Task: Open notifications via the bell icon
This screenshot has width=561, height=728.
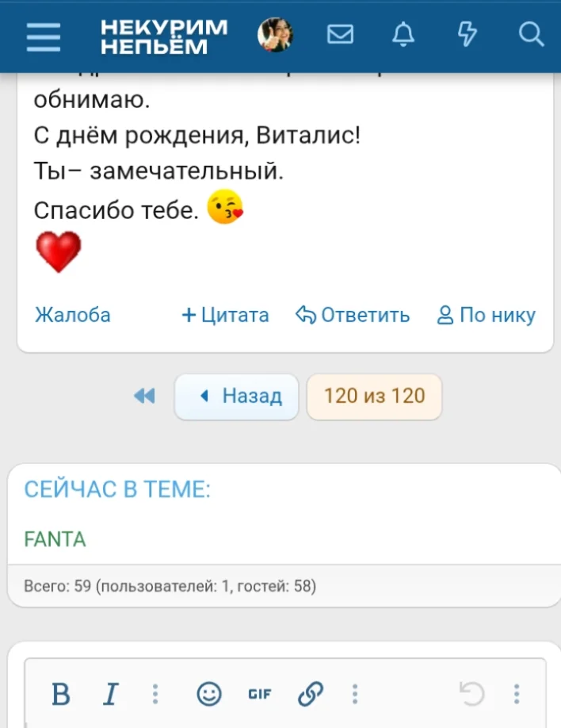Action: click(403, 36)
